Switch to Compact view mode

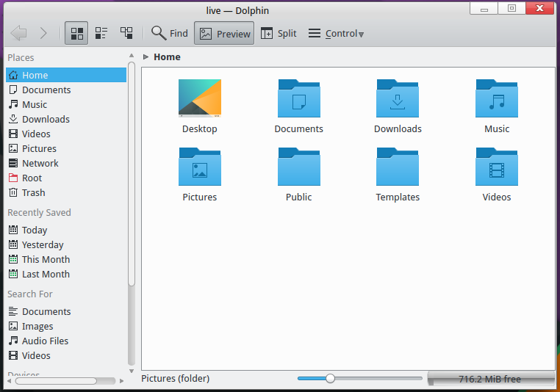click(x=101, y=33)
